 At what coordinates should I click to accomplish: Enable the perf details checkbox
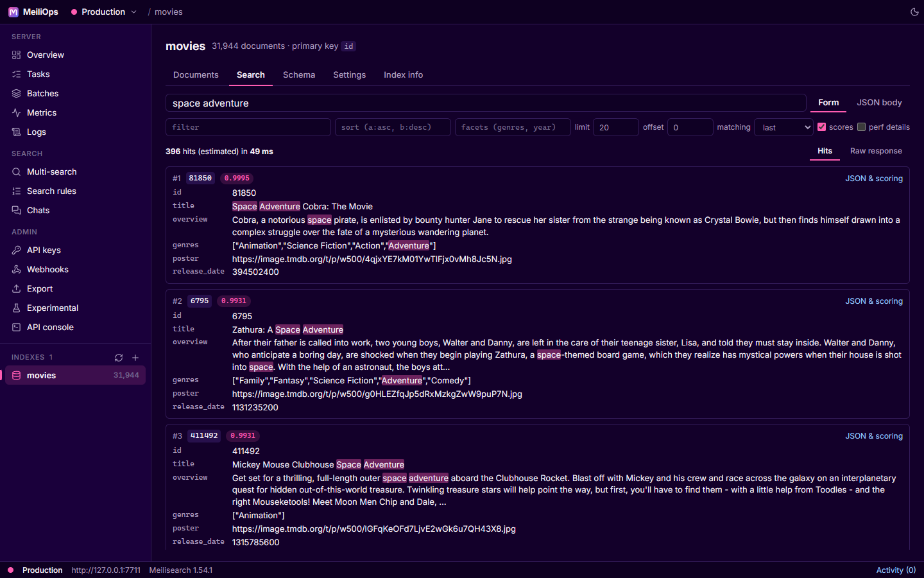862,127
